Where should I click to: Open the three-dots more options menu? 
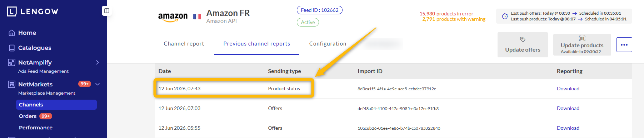(x=624, y=45)
